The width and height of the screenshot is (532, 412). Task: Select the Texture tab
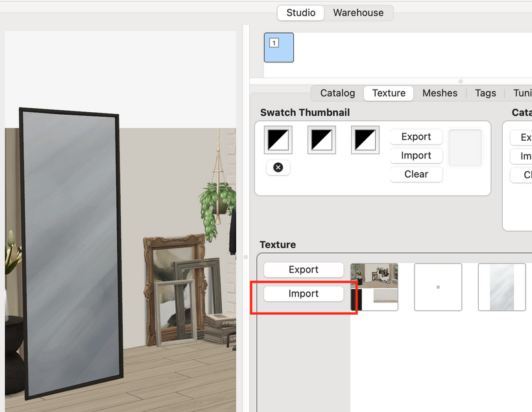pos(389,93)
